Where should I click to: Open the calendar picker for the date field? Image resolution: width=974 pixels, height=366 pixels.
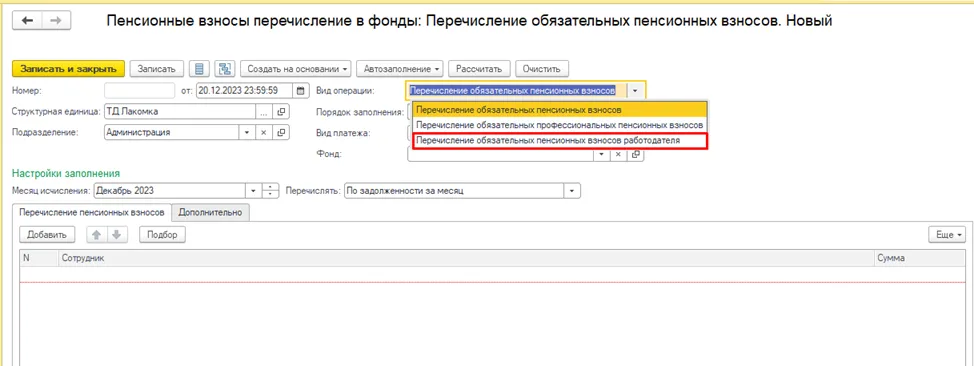coord(301,91)
